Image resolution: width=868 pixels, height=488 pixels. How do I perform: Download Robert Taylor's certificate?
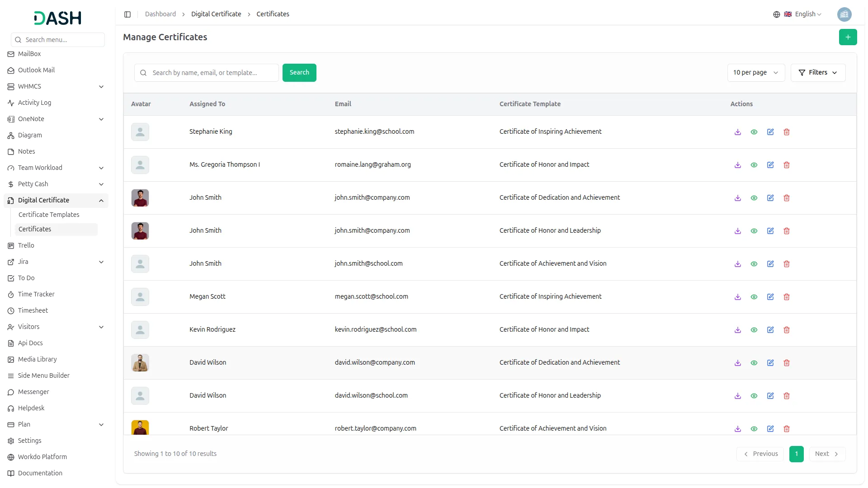[x=738, y=429]
